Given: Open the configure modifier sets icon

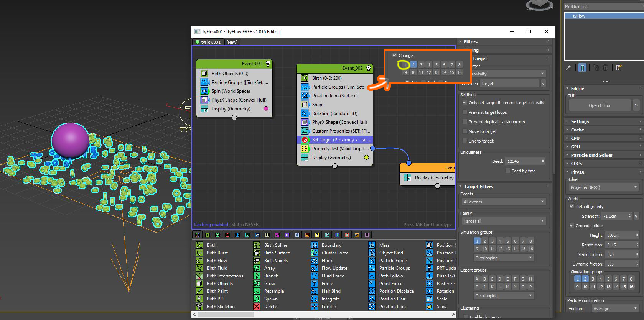Looking at the screenshot, I should tap(619, 67).
